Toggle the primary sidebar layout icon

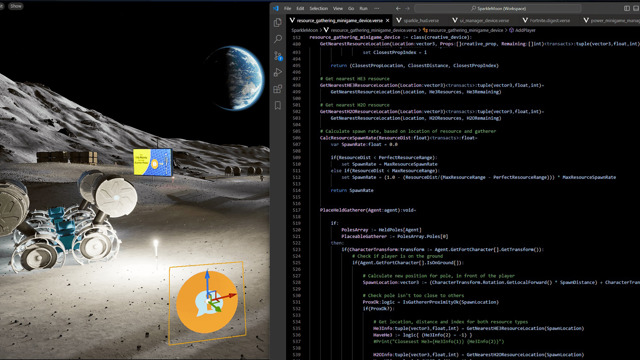pyautogui.click(x=627, y=8)
